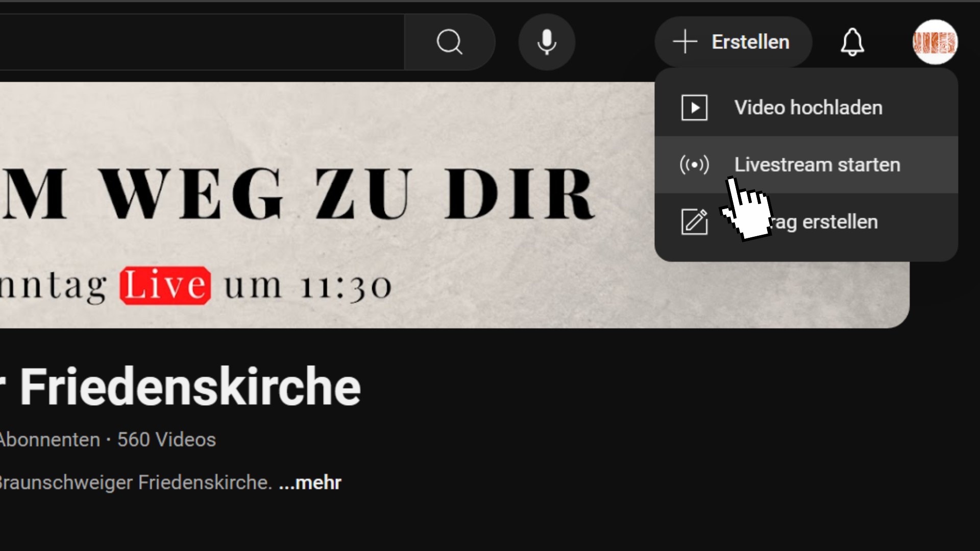
Task: Click the Abonnenten subscriber count text
Action: tap(50, 440)
